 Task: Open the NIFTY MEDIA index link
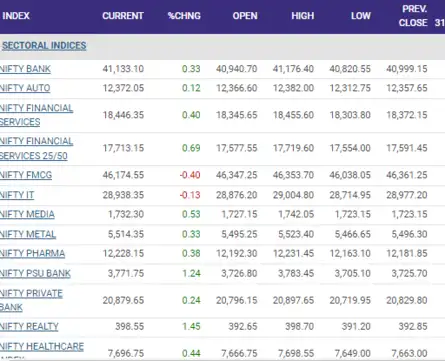pos(27,214)
